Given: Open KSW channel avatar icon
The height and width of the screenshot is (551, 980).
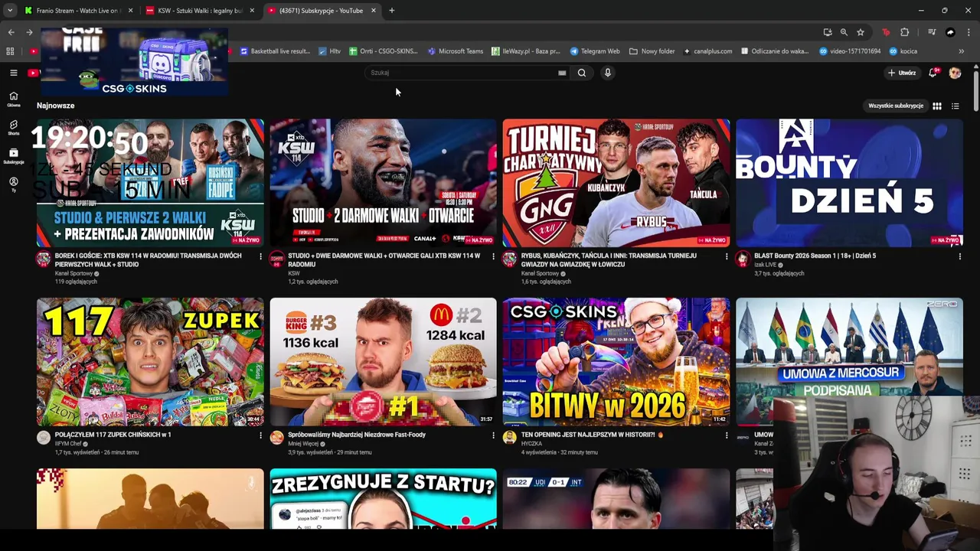Looking at the screenshot, I should 276,259.
